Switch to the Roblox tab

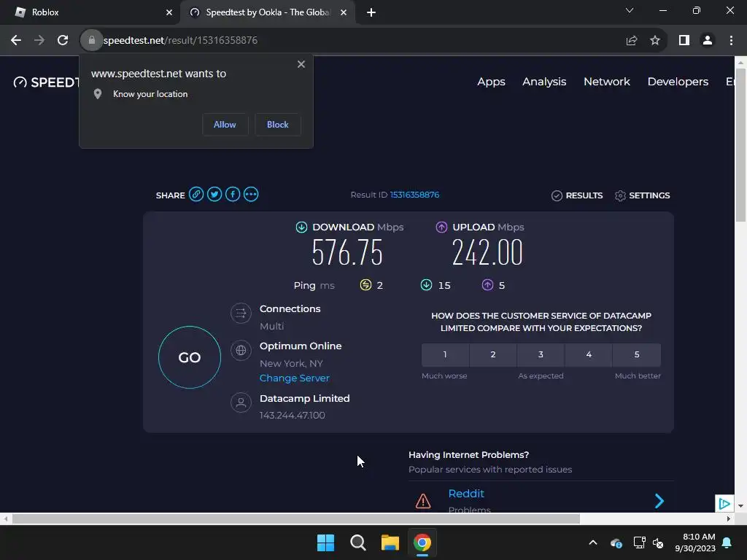click(90, 12)
